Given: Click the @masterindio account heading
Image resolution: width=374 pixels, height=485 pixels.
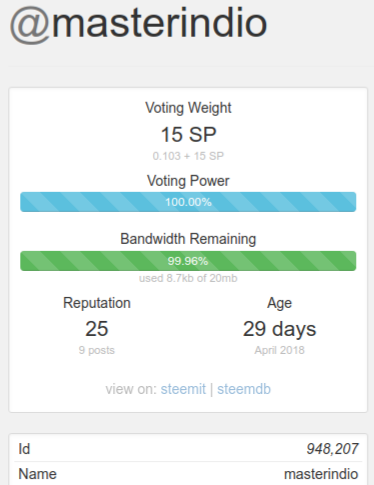Looking at the screenshot, I should tap(139, 25).
